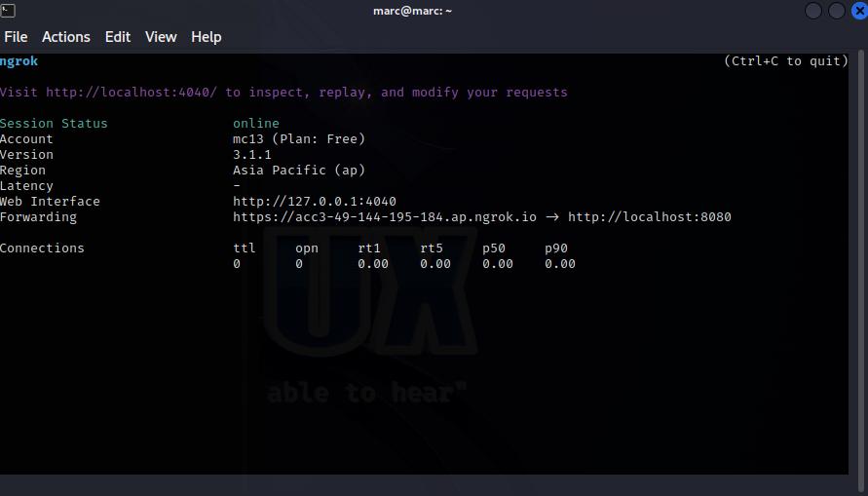Click the 'rt5' column header

(x=432, y=248)
